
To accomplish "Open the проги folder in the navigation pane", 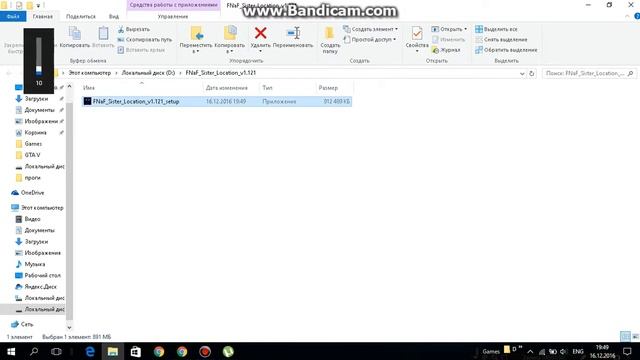I will coord(32,178).
